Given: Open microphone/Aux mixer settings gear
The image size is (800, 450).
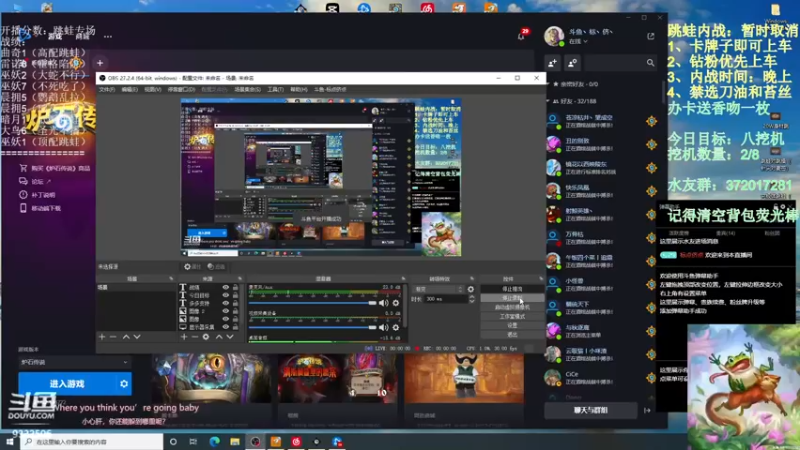Looking at the screenshot, I should (x=396, y=303).
